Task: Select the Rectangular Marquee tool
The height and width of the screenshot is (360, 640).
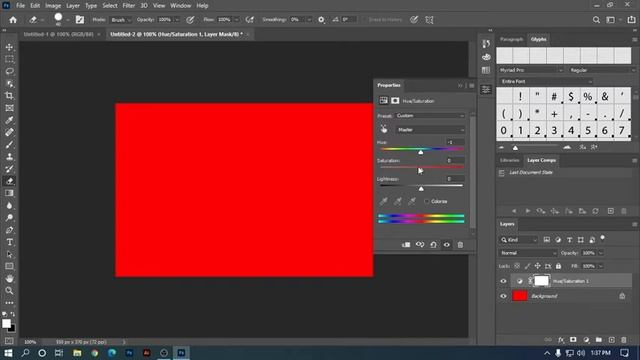Action: (9, 59)
